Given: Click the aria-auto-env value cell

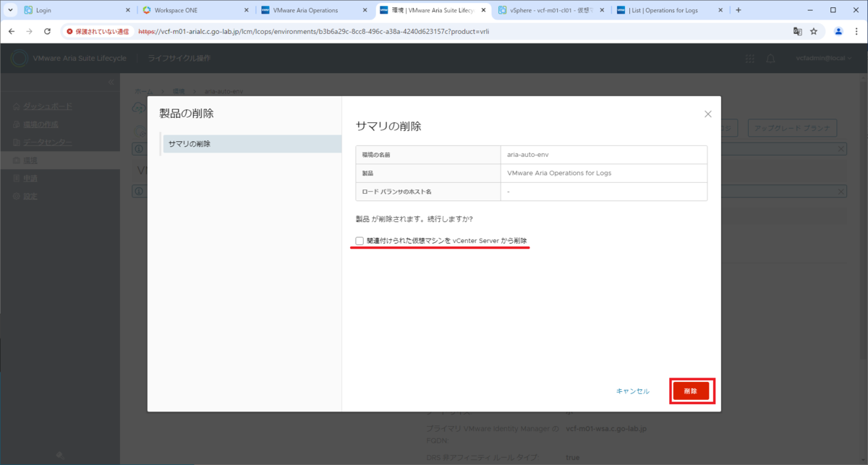Looking at the screenshot, I should [x=603, y=155].
